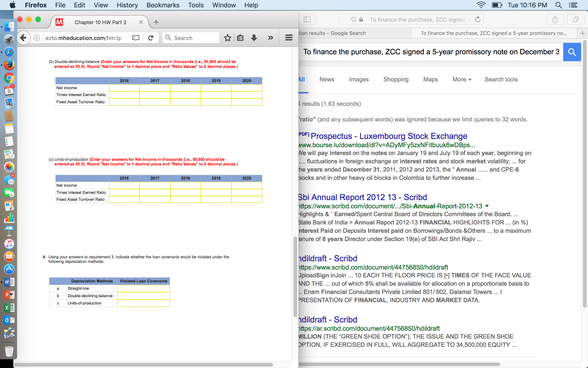588x368 pixels.
Task: Toggle reader view icon in address bar
Action: pos(136,38)
